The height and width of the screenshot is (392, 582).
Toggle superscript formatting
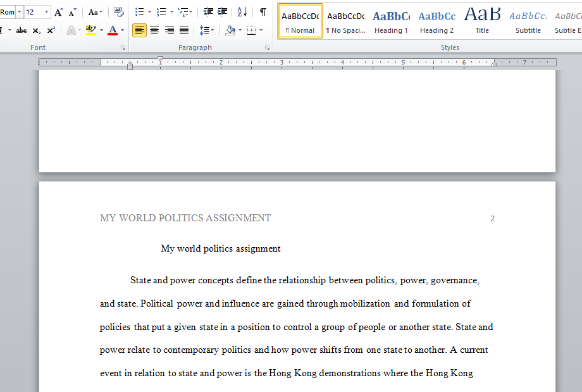[x=51, y=30]
